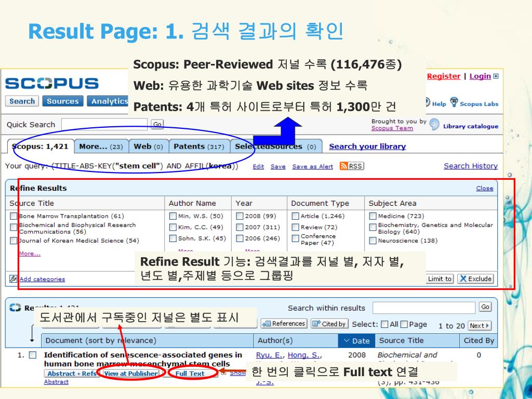
Task: Click the Abstract link under result 1
Action: coord(56,382)
